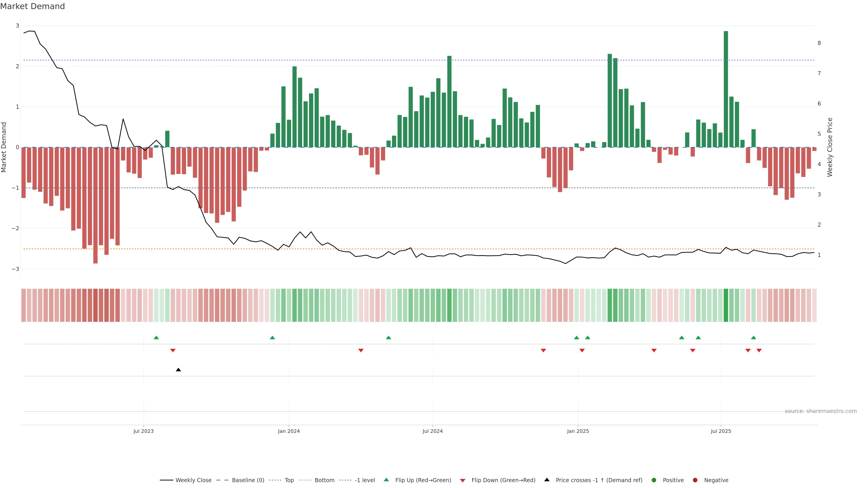Click the darkest green heatmap strip cell
This screenshot has height=488, width=868.
click(726, 305)
